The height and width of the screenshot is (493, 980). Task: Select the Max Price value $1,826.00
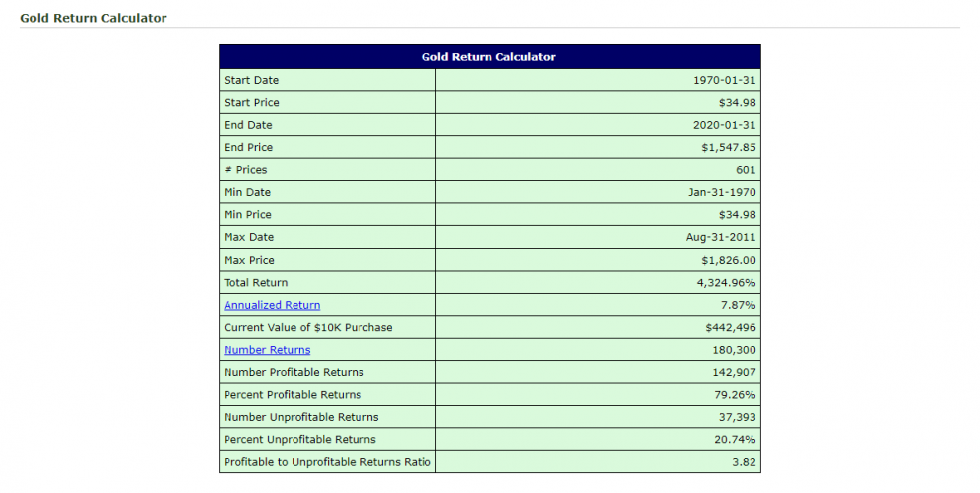tap(729, 260)
